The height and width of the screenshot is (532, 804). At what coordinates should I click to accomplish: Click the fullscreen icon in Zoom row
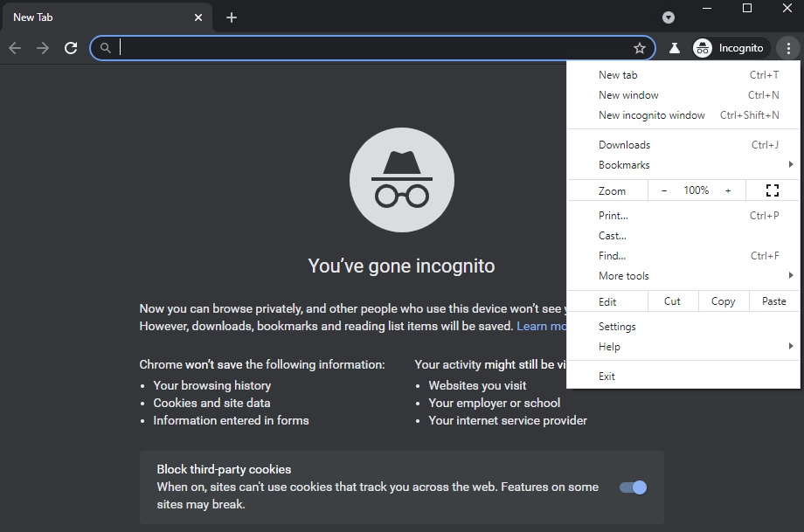(x=773, y=190)
